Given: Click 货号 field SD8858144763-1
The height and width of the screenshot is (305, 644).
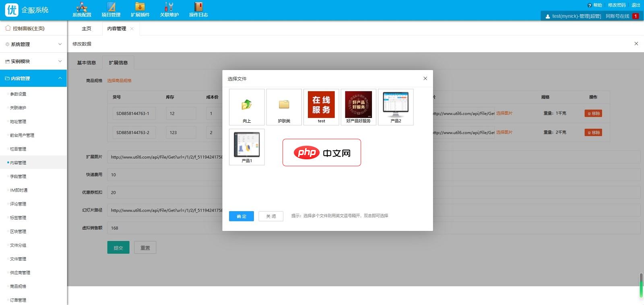Looking at the screenshot, I should tap(134, 113).
